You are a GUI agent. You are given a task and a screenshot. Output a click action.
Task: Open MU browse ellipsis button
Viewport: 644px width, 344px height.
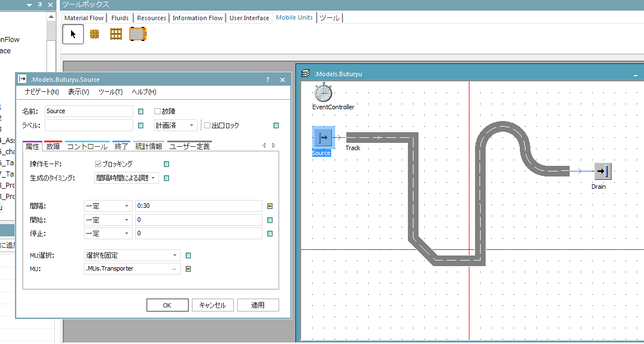(x=175, y=269)
